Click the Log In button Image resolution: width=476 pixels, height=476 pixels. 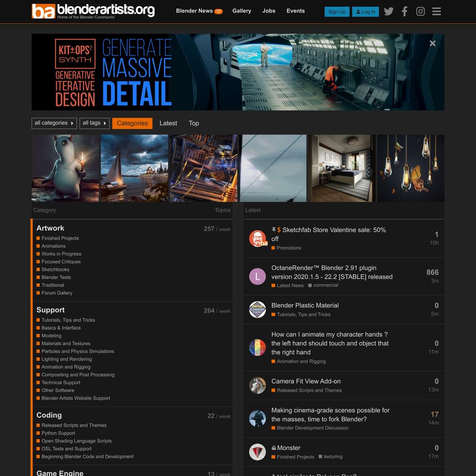366,11
